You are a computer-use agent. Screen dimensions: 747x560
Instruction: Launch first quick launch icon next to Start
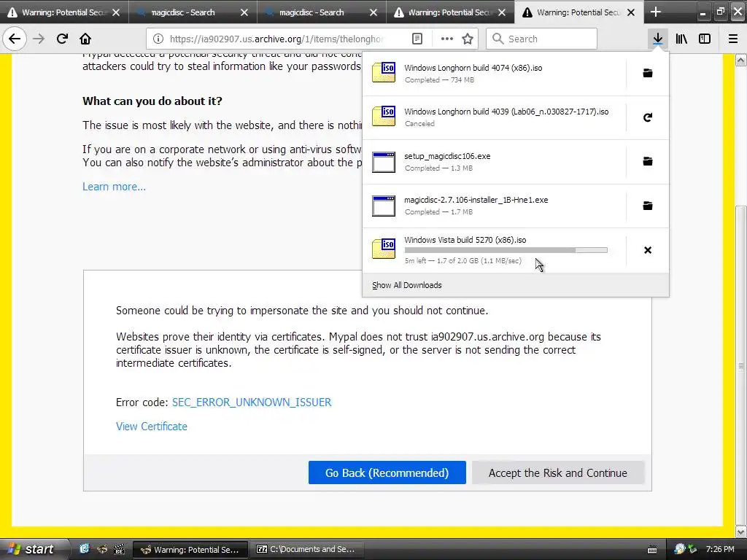(x=85, y=549)
